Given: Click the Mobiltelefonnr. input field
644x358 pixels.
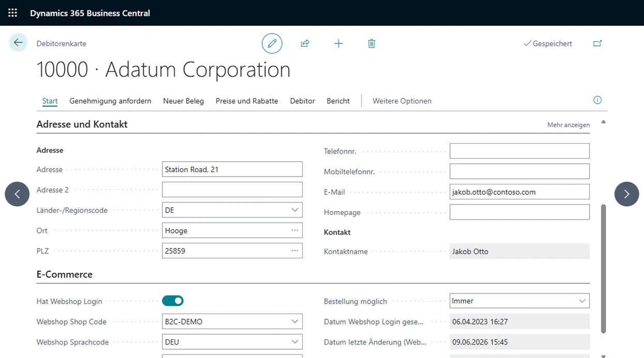Looking at the screenshot, I should pyautogui.click(x=519, y=171).
